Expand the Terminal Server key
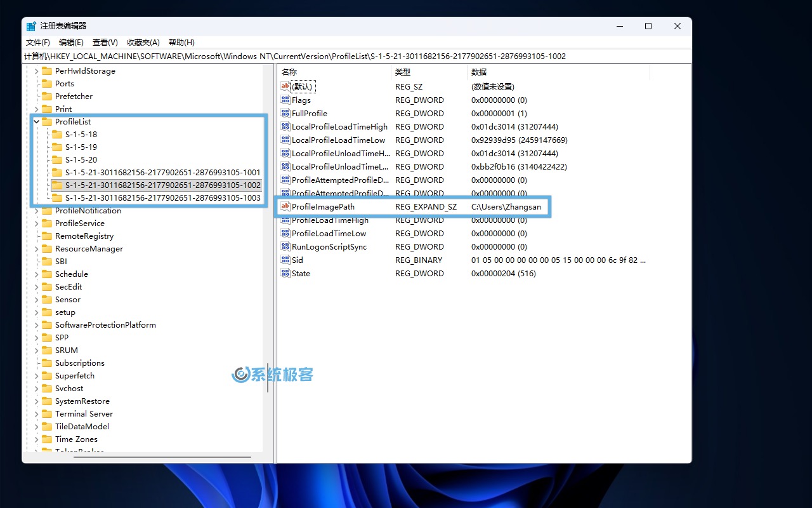This screenshot has width=812, height=508. tap(37, 413)
